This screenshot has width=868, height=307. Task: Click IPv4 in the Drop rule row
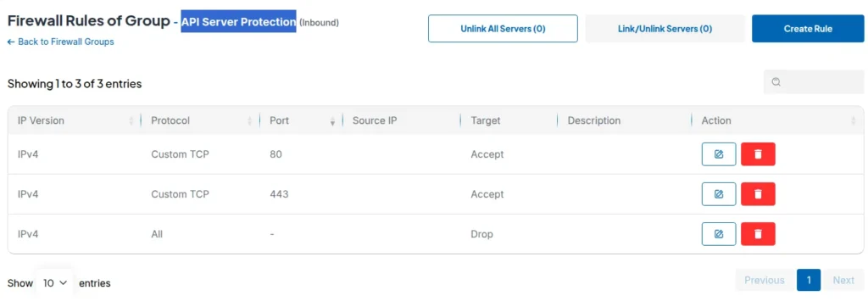coord(28,234)
